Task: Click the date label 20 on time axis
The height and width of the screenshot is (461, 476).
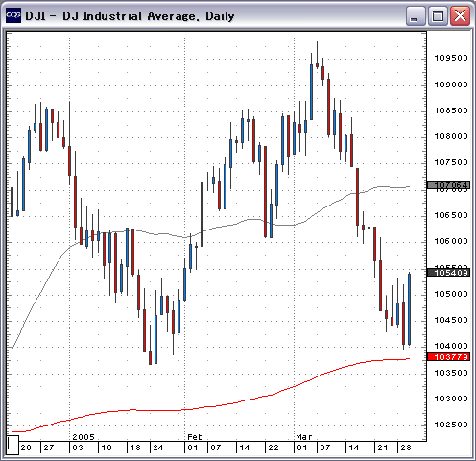Action: point(26,448)
